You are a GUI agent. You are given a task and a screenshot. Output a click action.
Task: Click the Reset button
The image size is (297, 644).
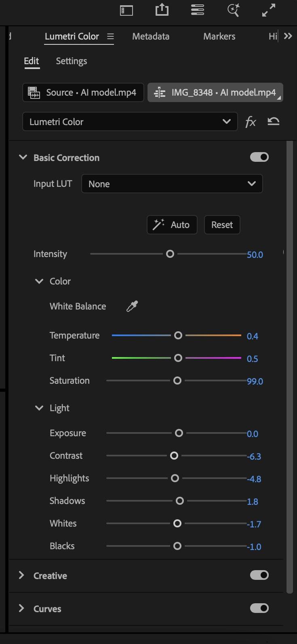(x=222, y=225)
